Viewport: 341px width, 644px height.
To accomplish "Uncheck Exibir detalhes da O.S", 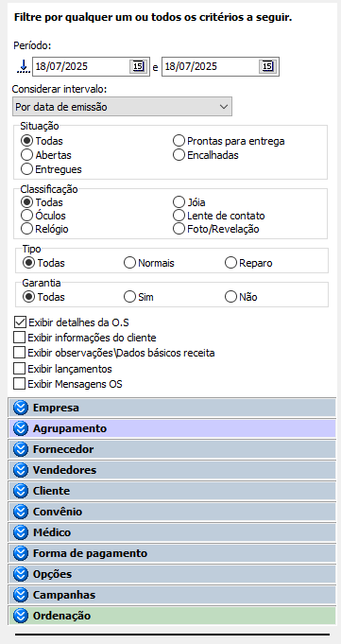I will coord(19,322).
